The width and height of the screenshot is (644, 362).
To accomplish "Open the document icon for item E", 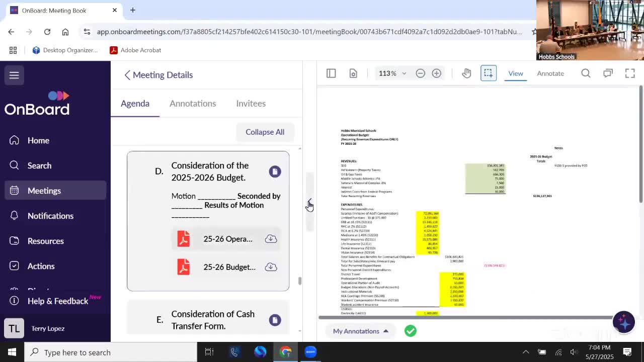I will click(x=275, y=320).
